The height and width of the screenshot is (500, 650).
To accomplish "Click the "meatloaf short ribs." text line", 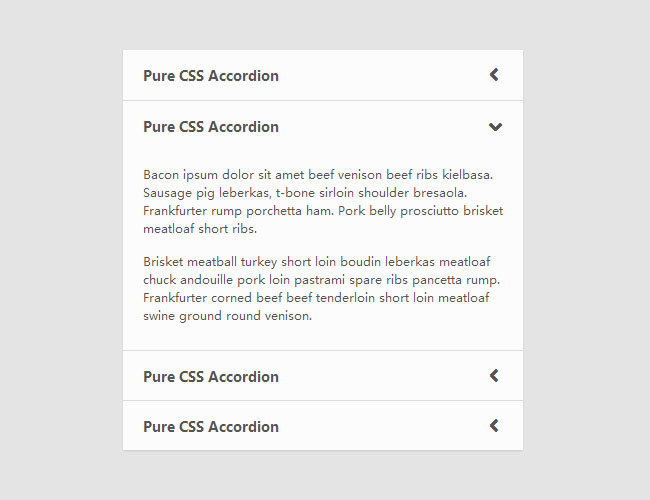I will 200,229.
